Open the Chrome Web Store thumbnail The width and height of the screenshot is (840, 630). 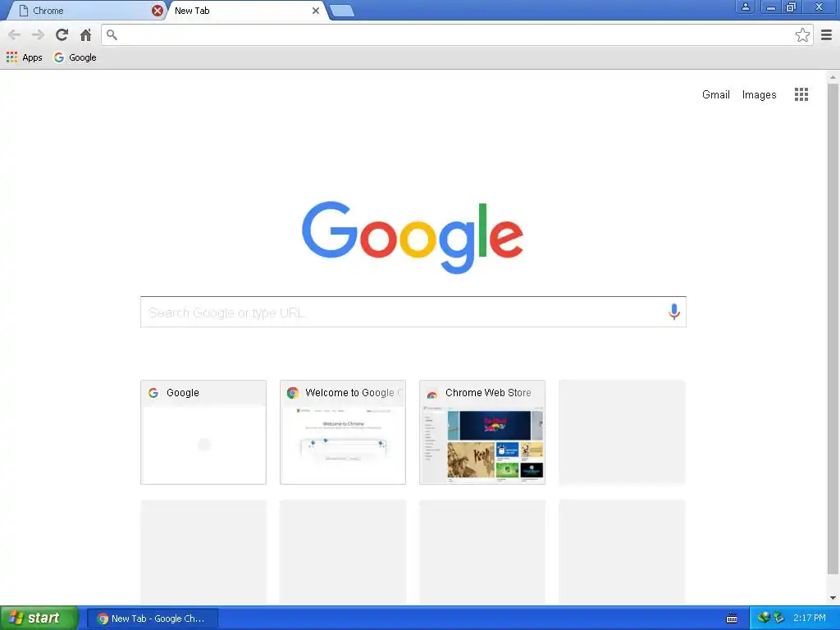(x=482, y=432)
